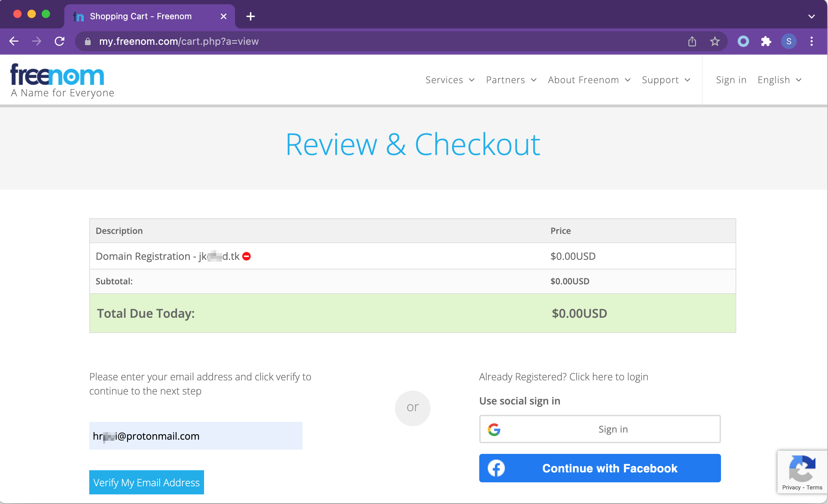Click the Total Due Today label

click(x=146, y=313)
